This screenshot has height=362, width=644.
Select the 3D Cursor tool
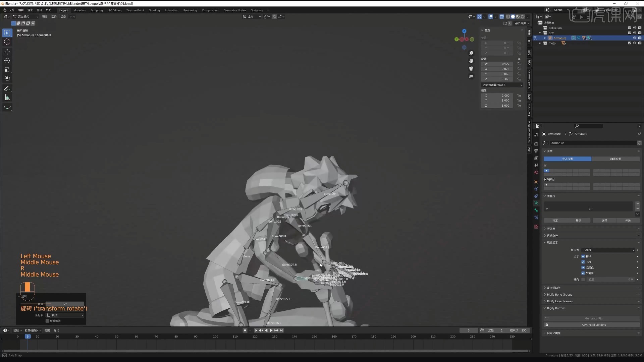(7, 42)
